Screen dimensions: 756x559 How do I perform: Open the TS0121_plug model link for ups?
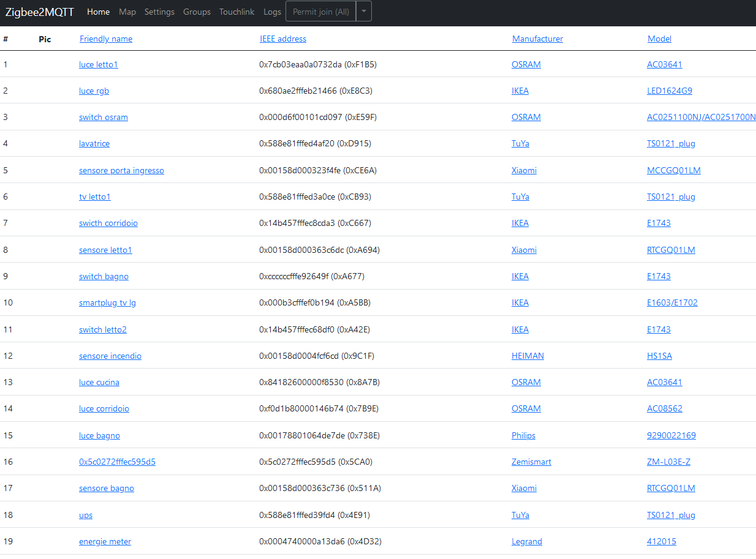pyautogui.click(x=671, y=515)
